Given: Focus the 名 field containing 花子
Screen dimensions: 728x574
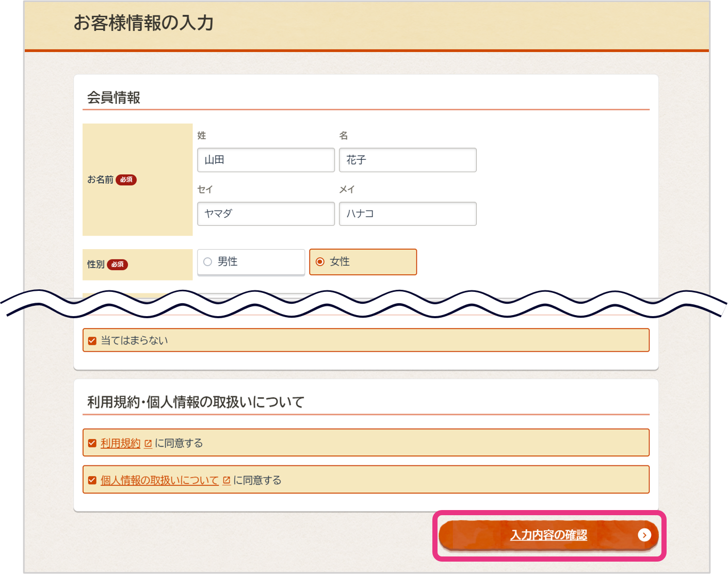Looking at the screenshot, I should (x=408, y=160).
